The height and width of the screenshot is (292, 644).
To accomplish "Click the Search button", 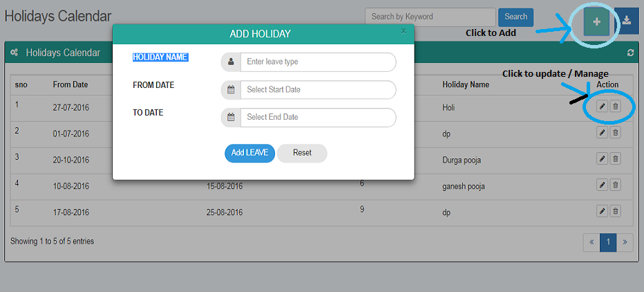I will [516, 17].
